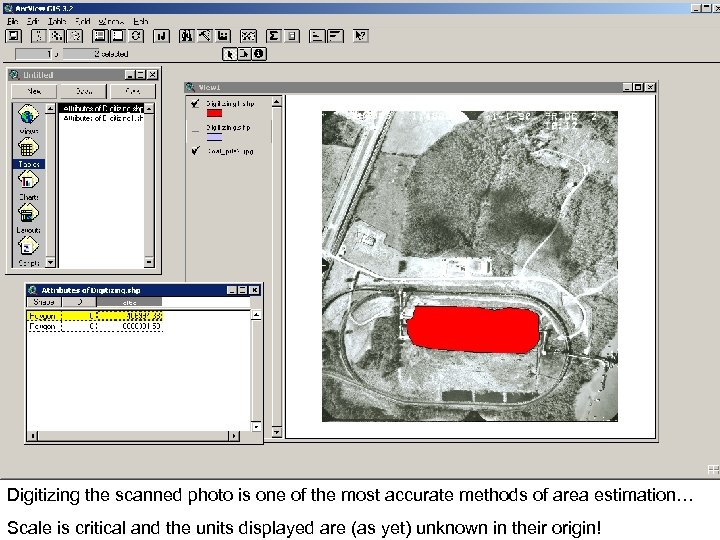Open the Table menu
This screenshot has height=540, width=720.
pos(57,21)
